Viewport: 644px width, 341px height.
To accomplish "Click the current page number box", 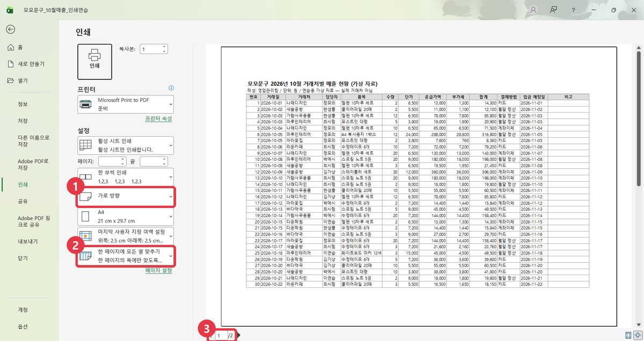I will pos(221,336).
